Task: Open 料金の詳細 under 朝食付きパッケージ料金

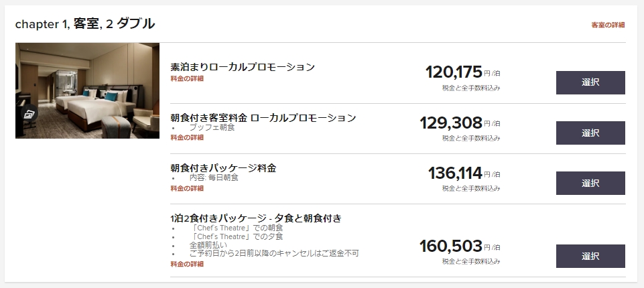Action: point(187,188)
